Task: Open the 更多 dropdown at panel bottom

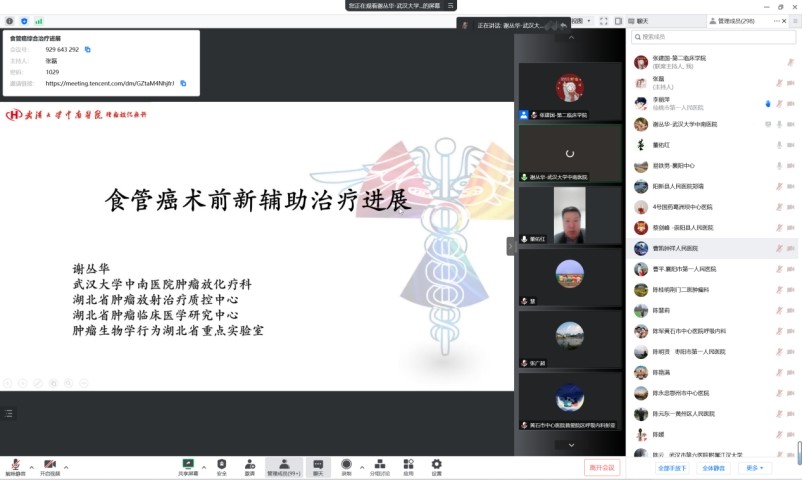Action: pos(754,468)
